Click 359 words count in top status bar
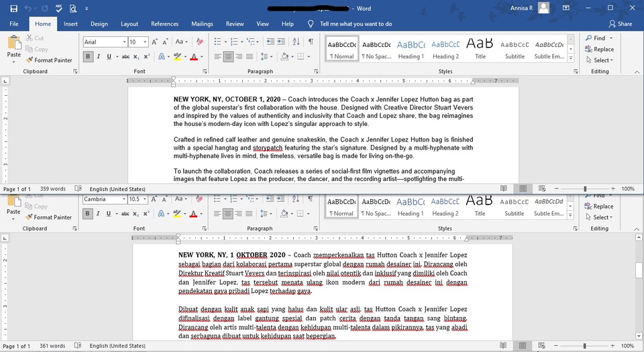Viewport: 644px width, 352px height. coord(53,188)
